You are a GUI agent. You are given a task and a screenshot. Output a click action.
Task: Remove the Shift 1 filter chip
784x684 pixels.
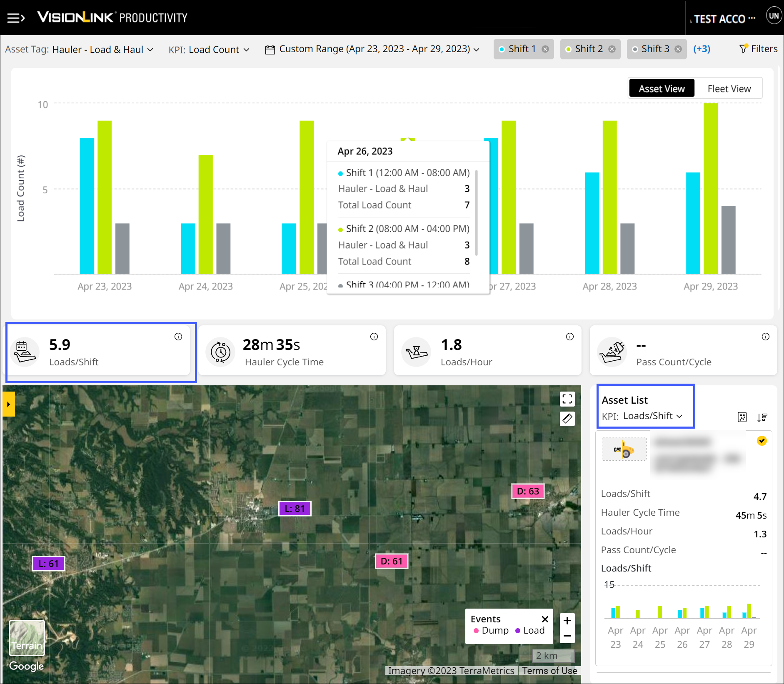545,49
